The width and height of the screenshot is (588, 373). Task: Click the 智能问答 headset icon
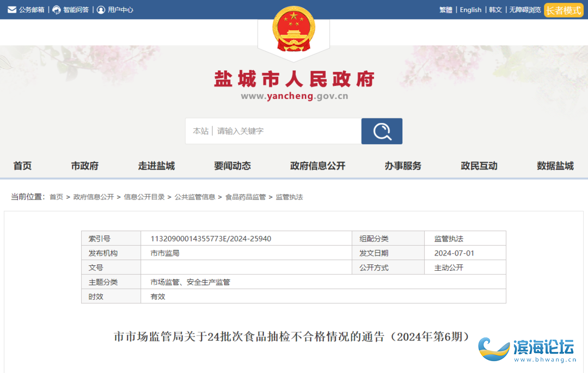57,10
